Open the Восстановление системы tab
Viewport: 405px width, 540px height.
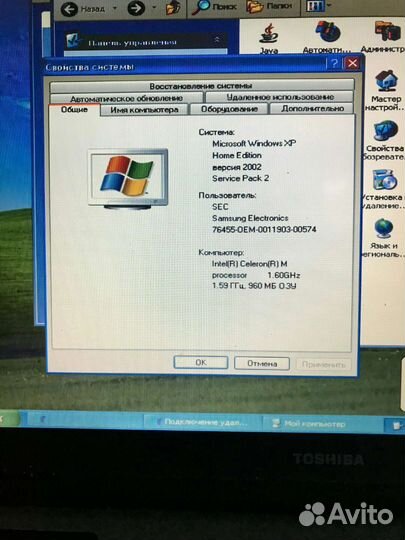(x=201, y=85)
